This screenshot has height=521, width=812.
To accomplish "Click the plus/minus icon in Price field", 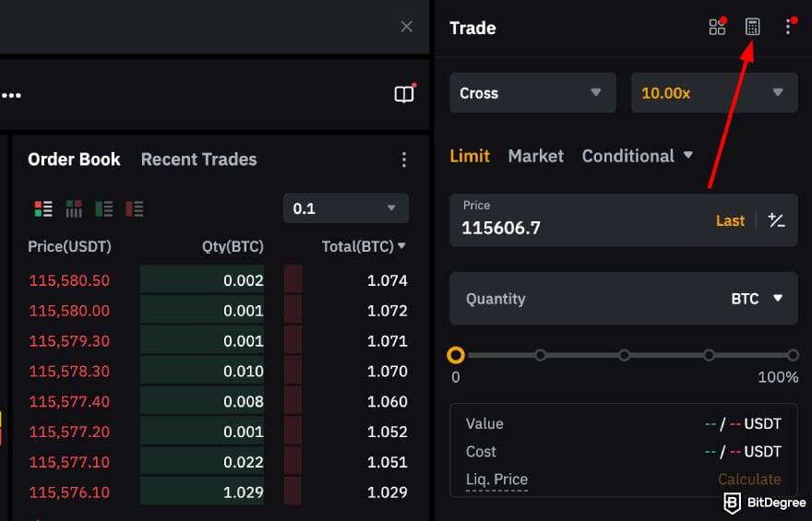I will tap(777, 220).
